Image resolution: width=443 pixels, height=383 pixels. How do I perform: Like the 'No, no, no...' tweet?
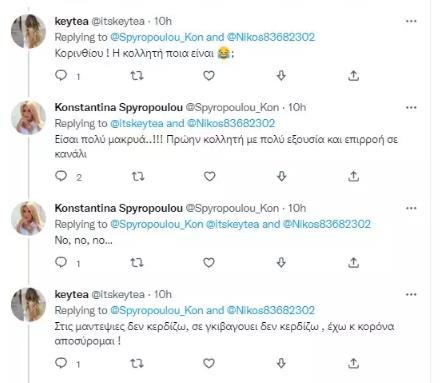pos(209,263)
